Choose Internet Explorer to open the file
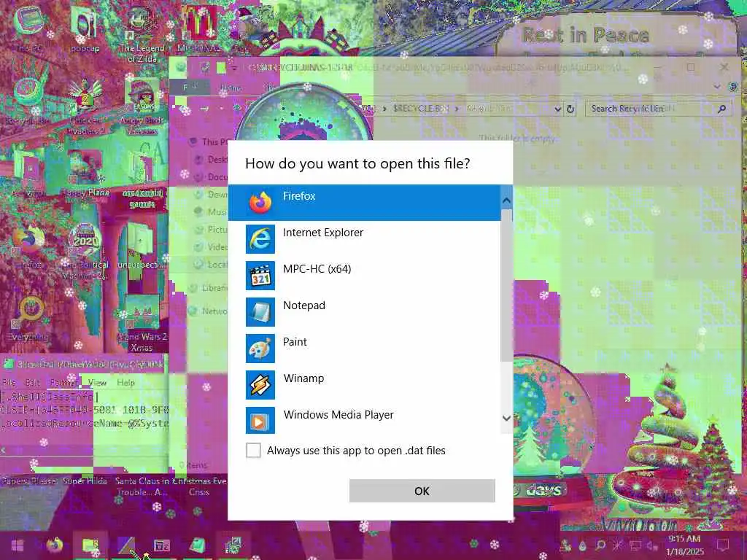 pyautogui.click(x=365, y=238)
